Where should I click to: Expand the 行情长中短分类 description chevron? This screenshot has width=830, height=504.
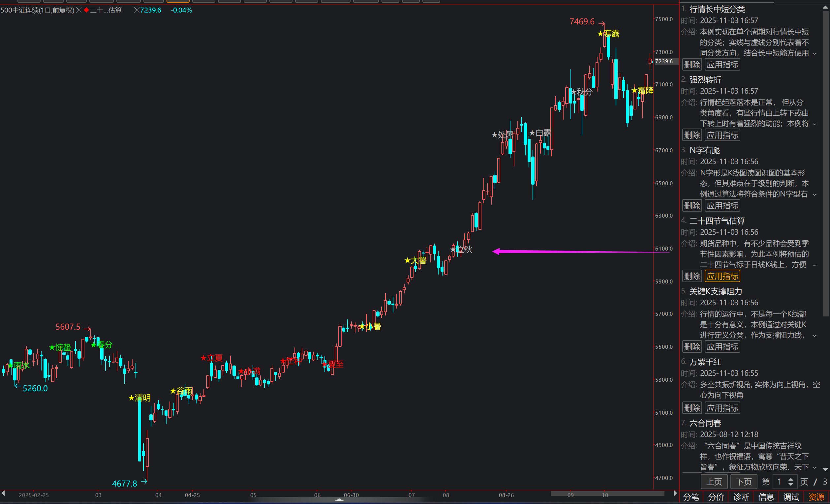815,53
